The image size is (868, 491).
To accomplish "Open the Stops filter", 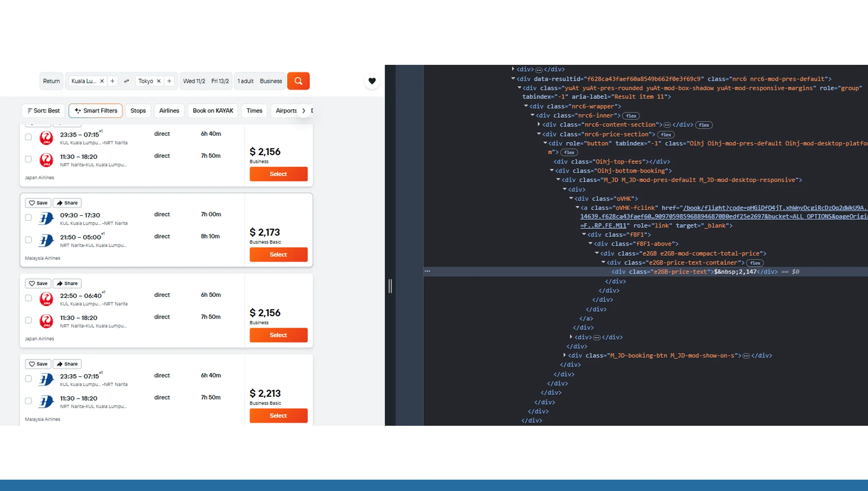I will [138, 111].
